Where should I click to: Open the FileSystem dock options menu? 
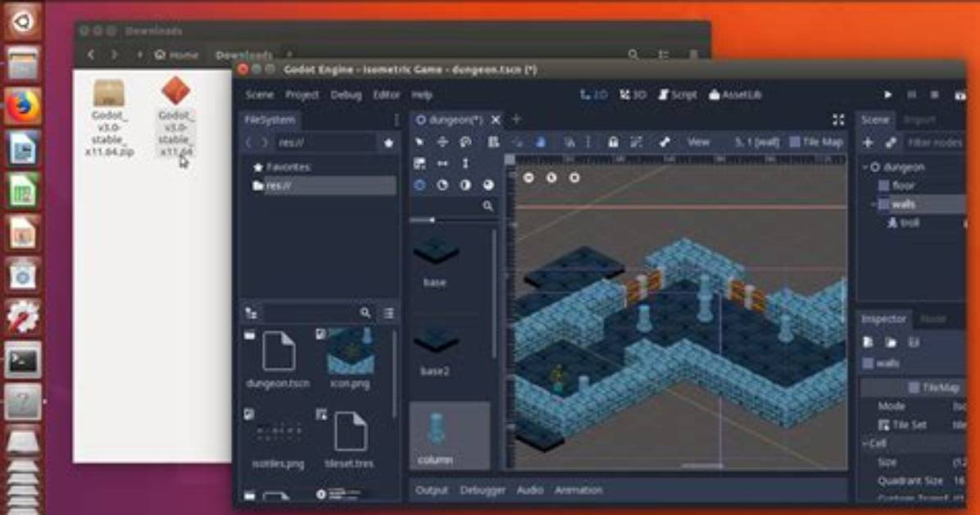396,120
